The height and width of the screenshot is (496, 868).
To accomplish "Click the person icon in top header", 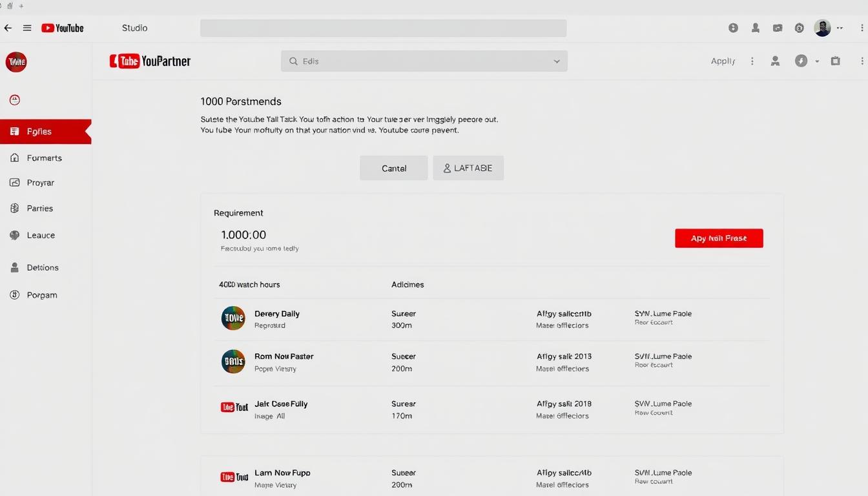I will click(x=756, y=28).
